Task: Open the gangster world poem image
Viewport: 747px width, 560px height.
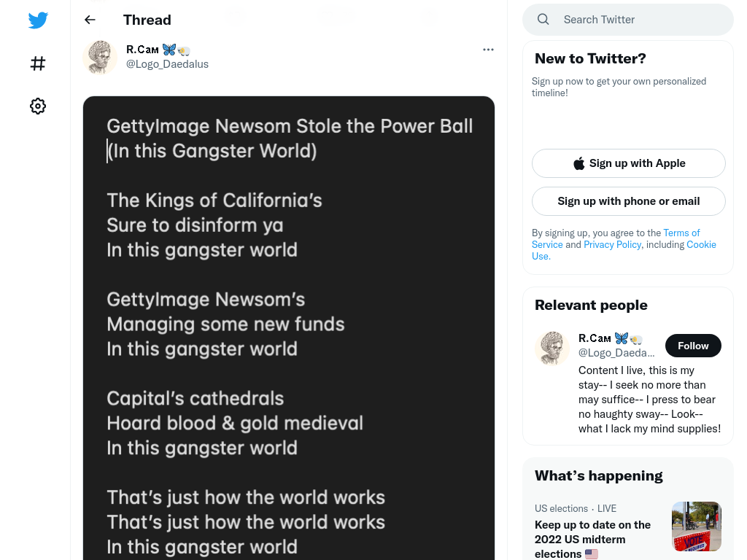Action: tap(289, 328)
